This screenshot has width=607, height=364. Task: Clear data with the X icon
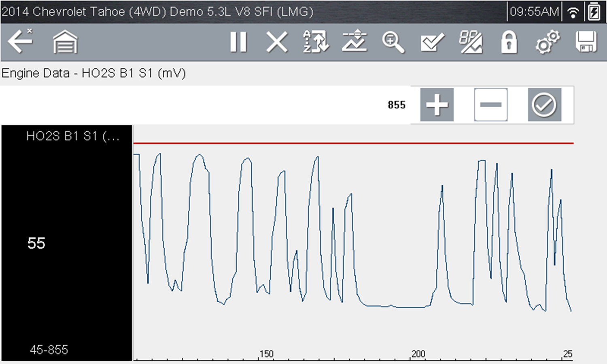(277, 42)
